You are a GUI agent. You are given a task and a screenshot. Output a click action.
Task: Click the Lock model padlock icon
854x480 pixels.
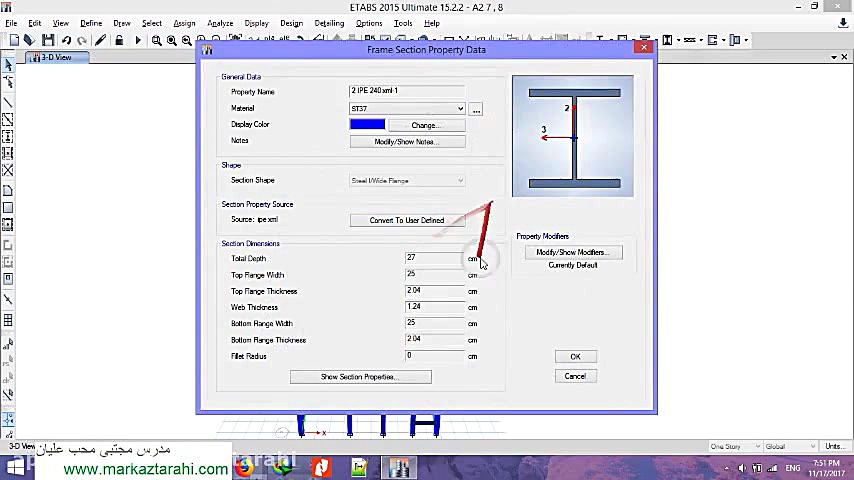[x=119, y=40]
